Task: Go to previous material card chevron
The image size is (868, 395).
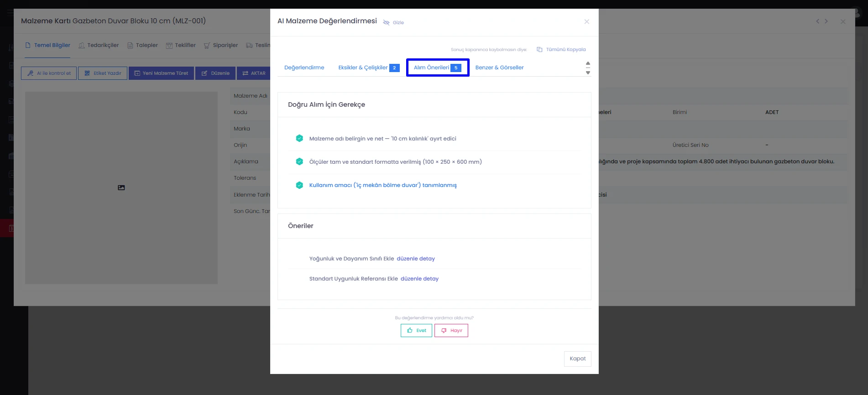Action: tap(817, 21)
